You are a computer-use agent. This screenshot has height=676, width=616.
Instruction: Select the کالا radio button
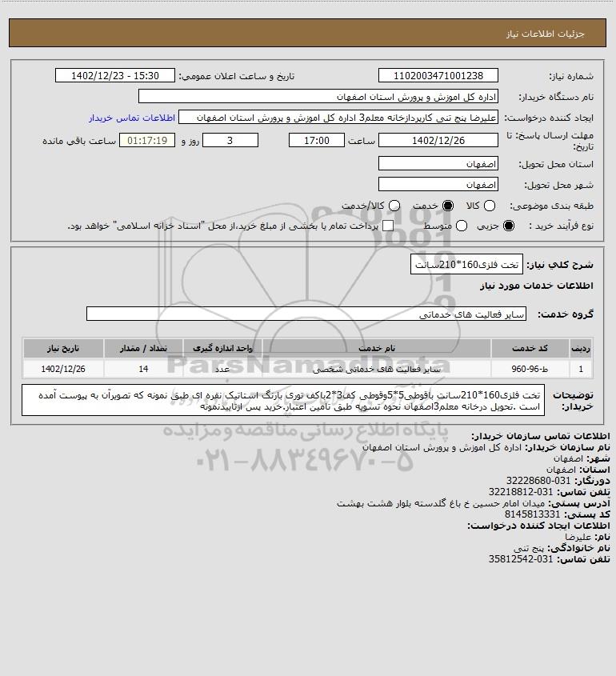click(x=490, y=206)
